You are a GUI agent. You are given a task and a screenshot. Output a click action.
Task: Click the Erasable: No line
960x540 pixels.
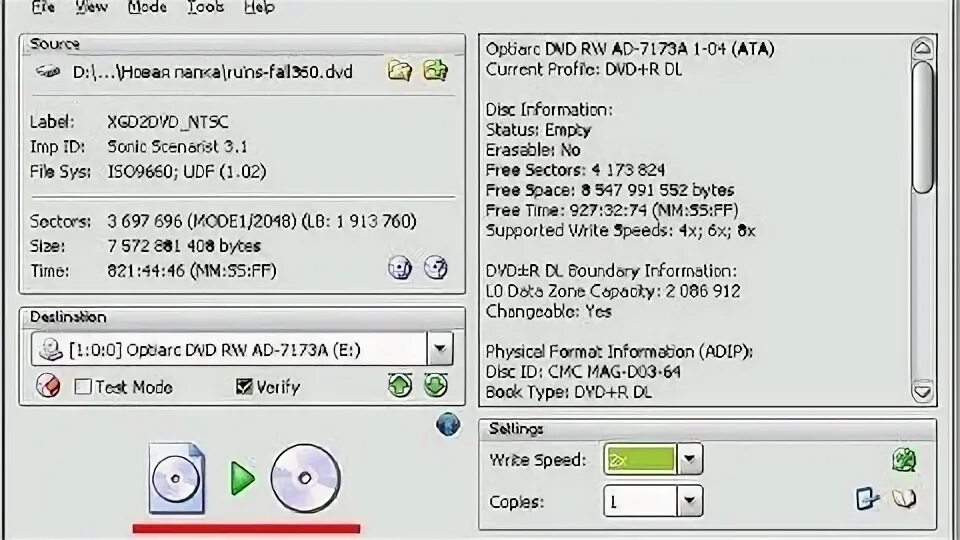point(533,150)
